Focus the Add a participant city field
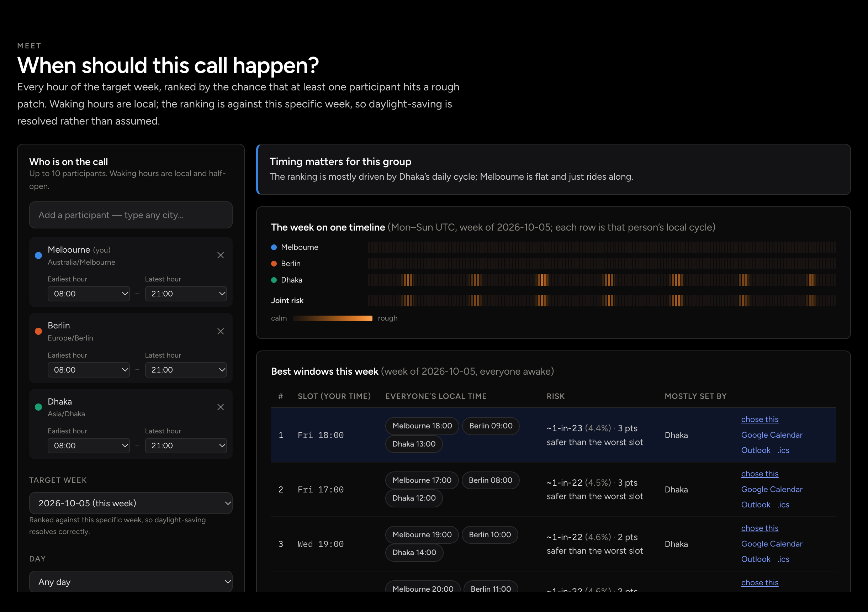Screen dimensions: 868x612 coord(131,215)
